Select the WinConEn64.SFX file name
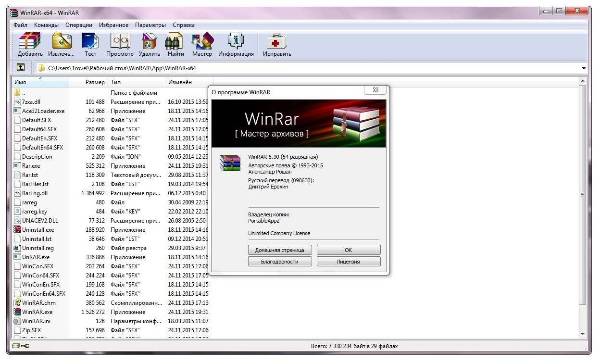 [x=44, y=294]
